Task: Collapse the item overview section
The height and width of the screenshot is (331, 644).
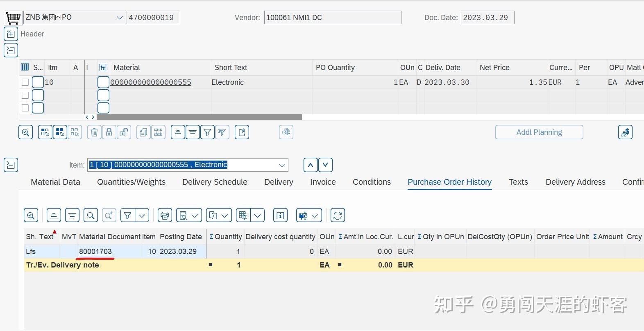Action: (x=11, y=50)
